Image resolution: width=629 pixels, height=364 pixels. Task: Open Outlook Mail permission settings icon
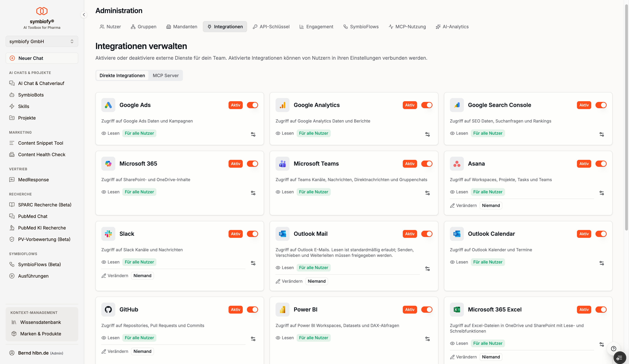[x=427, y=269]
